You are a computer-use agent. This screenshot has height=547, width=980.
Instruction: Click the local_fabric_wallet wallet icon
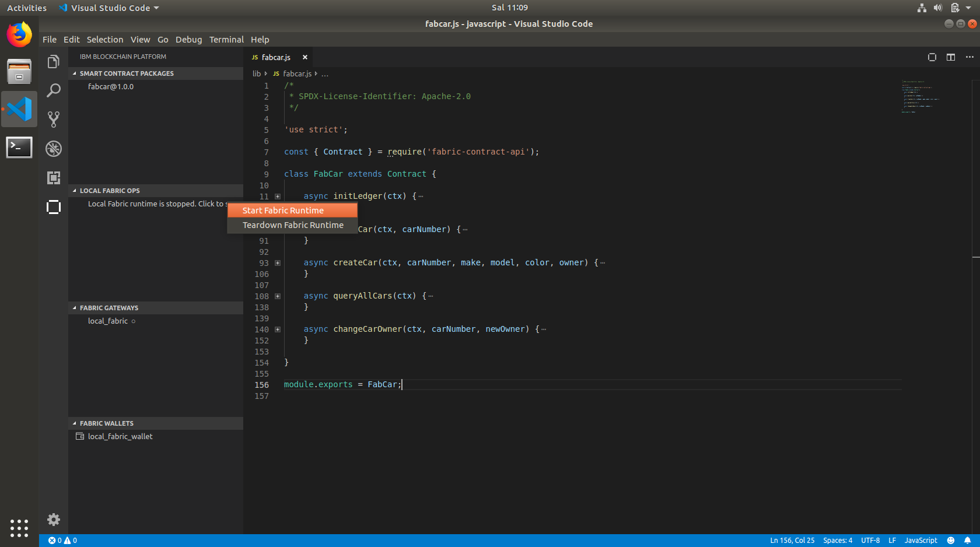[x=80, y=436]
